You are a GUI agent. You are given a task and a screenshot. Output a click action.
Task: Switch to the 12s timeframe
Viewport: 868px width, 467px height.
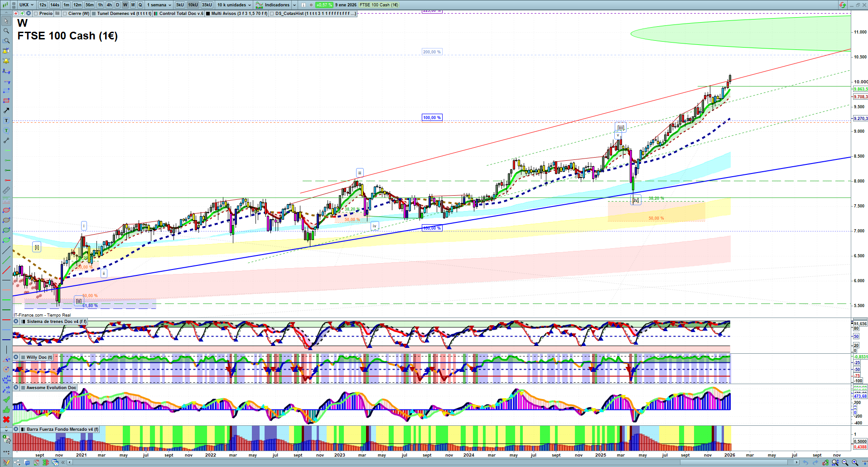(x=43, y=5)
